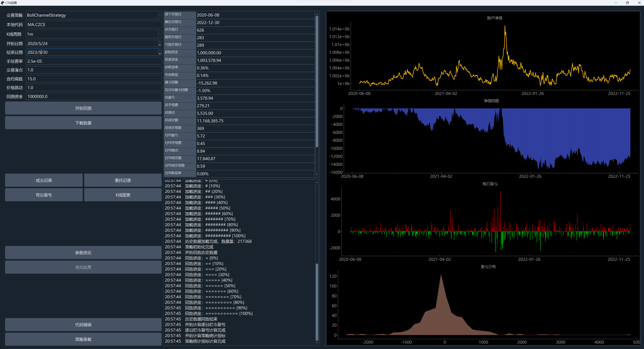
Task: Select the 总滑点 value 5,535.00
Action: point(205,113)
